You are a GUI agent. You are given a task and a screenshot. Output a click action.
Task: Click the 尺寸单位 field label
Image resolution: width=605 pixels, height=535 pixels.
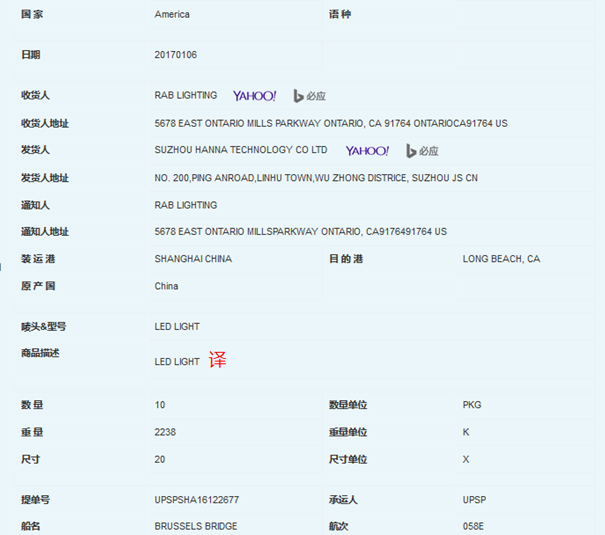click(348, 459)
